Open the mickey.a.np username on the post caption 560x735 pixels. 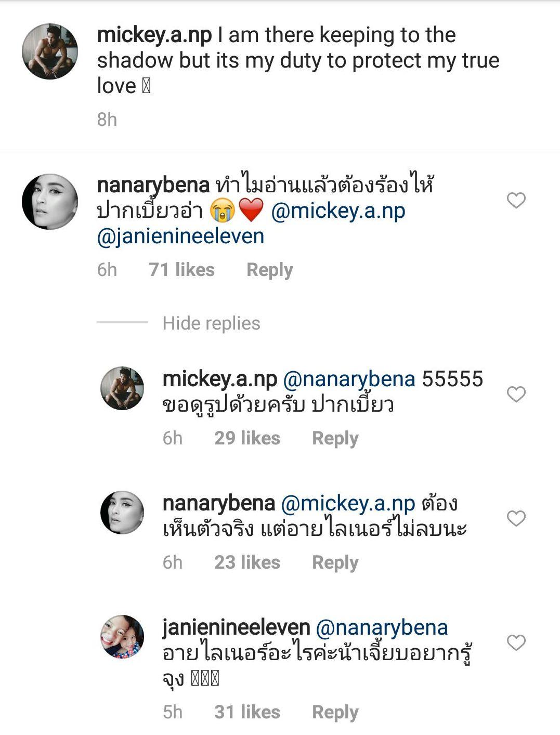[x=154, y=35]
